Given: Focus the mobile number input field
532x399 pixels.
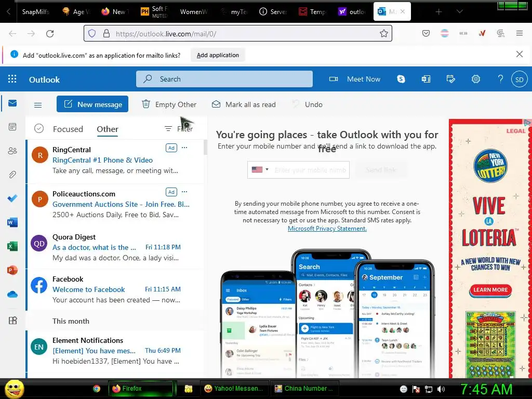Looking at the screenshot, I should (x=310, y=170).
